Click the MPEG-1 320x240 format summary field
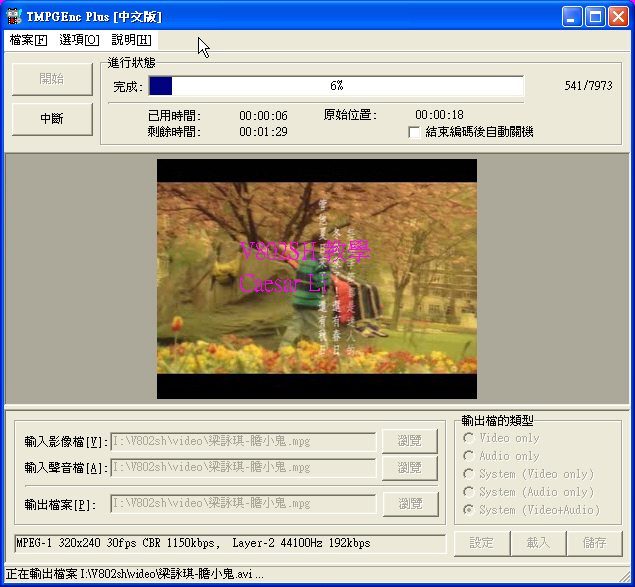This screenshot has width=635, height=587. tap(230, 544)
